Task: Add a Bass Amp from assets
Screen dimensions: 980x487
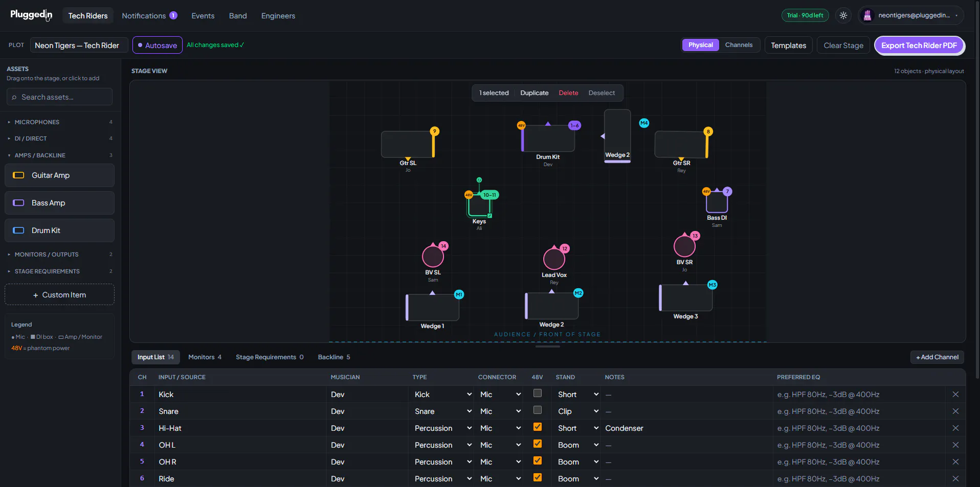Action: pos(60,203)
